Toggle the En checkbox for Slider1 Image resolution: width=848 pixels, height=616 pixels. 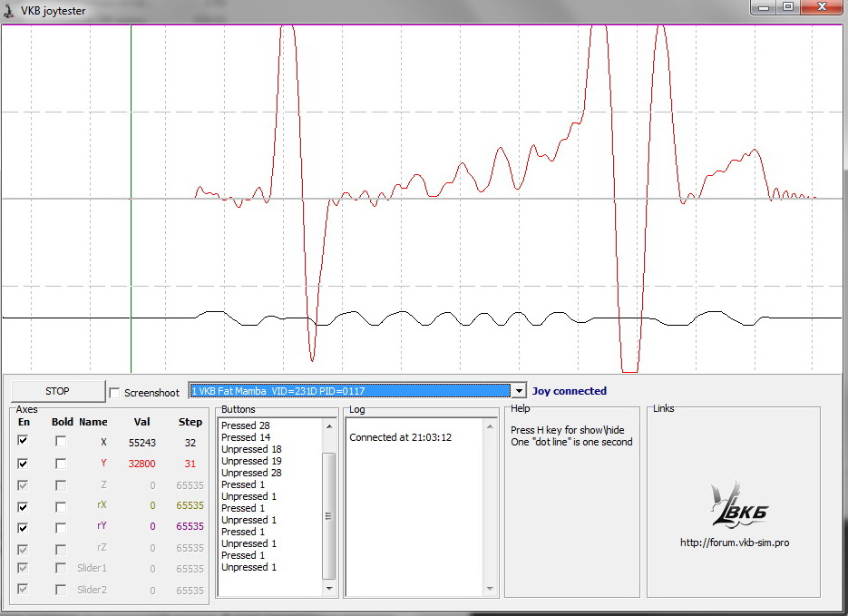coord(23,568)
